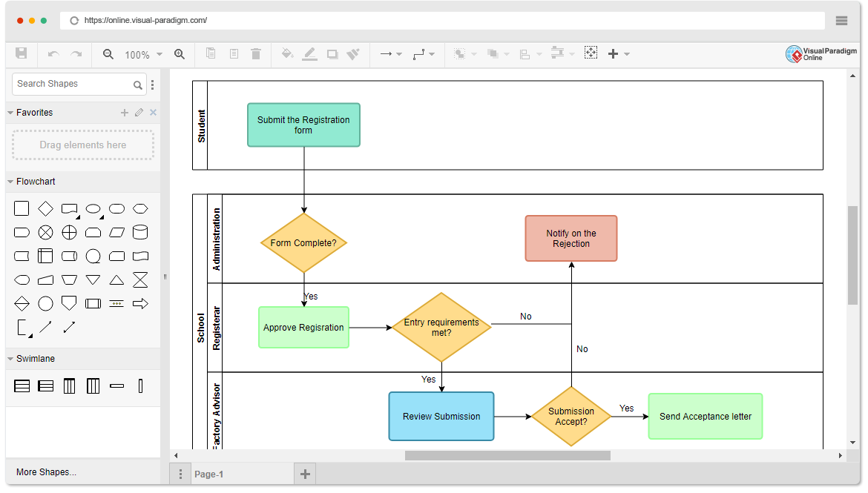Select the vertical pool swimlane shape
Image resolution: width=868 pixels, height=493 pixels.
point(69,386)
